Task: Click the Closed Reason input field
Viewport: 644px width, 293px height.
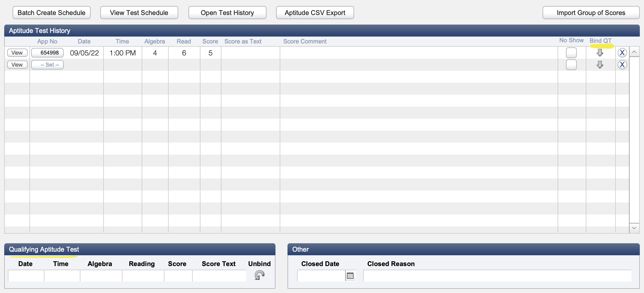Action: click(x=497, y=276)
